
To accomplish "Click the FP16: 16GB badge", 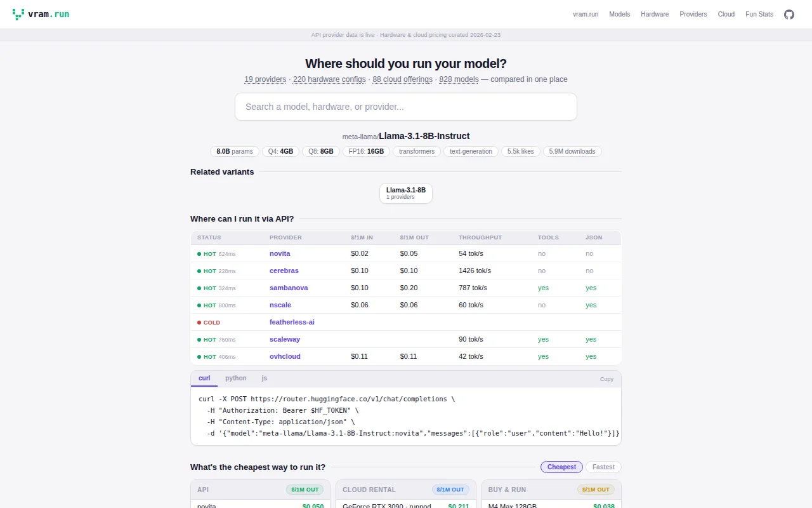I will point(366,151).
